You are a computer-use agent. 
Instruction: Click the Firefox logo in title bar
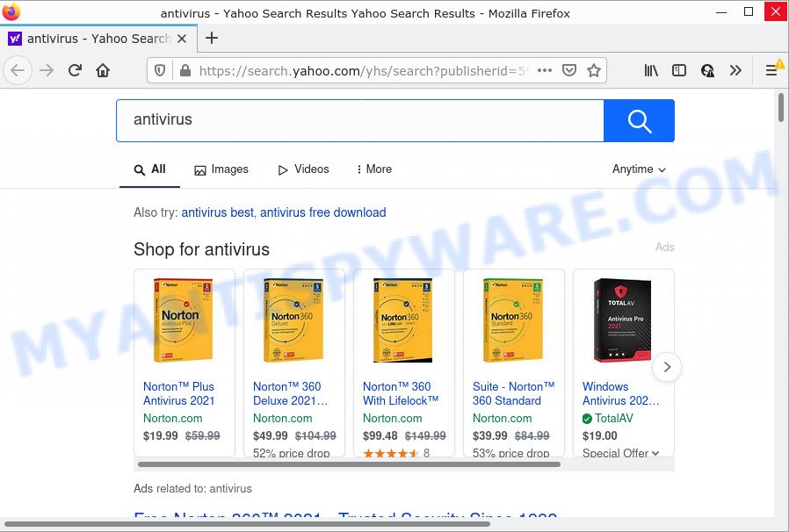[x=11, y=11]
